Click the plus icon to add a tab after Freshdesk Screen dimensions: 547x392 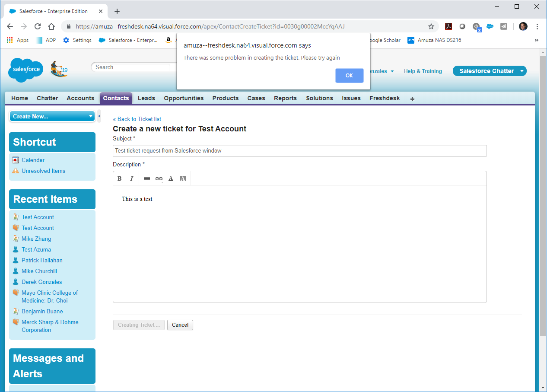point(412,99)
